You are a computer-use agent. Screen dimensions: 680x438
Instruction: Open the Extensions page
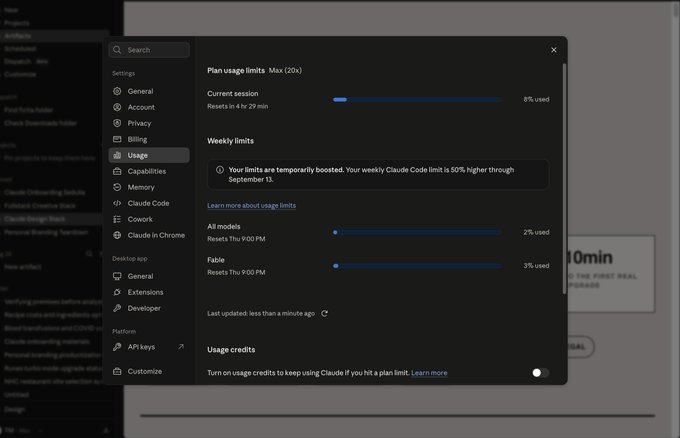coord(149,292)
